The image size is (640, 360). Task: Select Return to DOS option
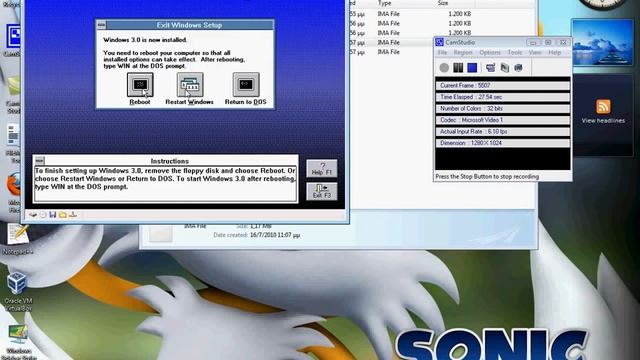point(246,85)
